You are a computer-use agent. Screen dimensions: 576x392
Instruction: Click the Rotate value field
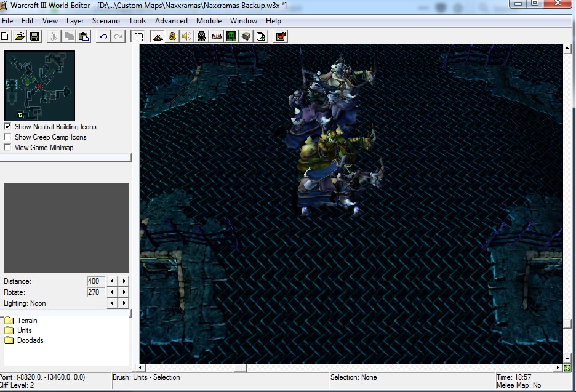[x=96, y=292]
